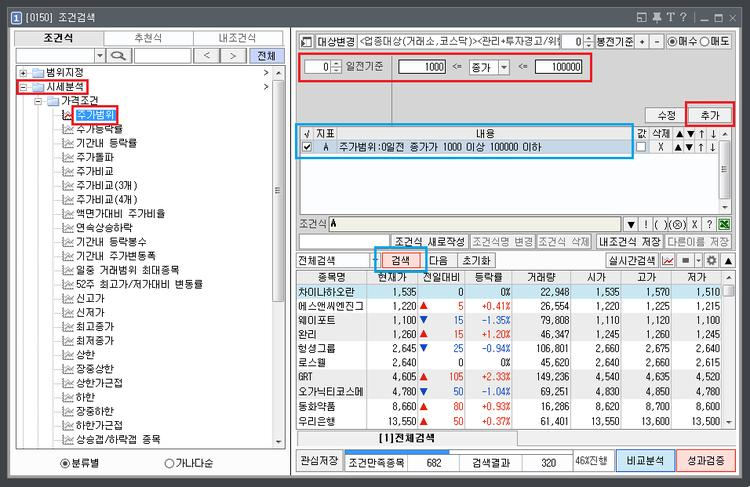This screenshot has width=750, height=487.
Task: Click the small square view icon above results
Action: tap(685, 260)
